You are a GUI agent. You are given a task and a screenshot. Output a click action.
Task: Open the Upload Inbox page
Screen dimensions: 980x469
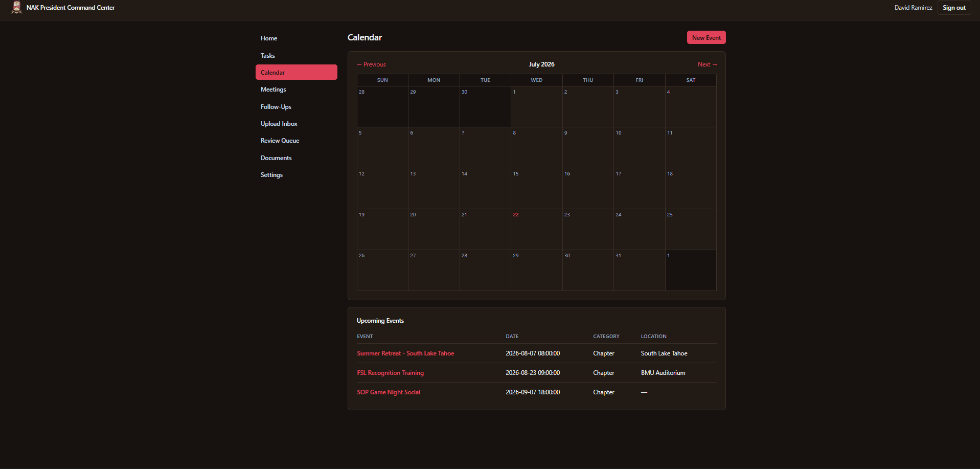297,123
